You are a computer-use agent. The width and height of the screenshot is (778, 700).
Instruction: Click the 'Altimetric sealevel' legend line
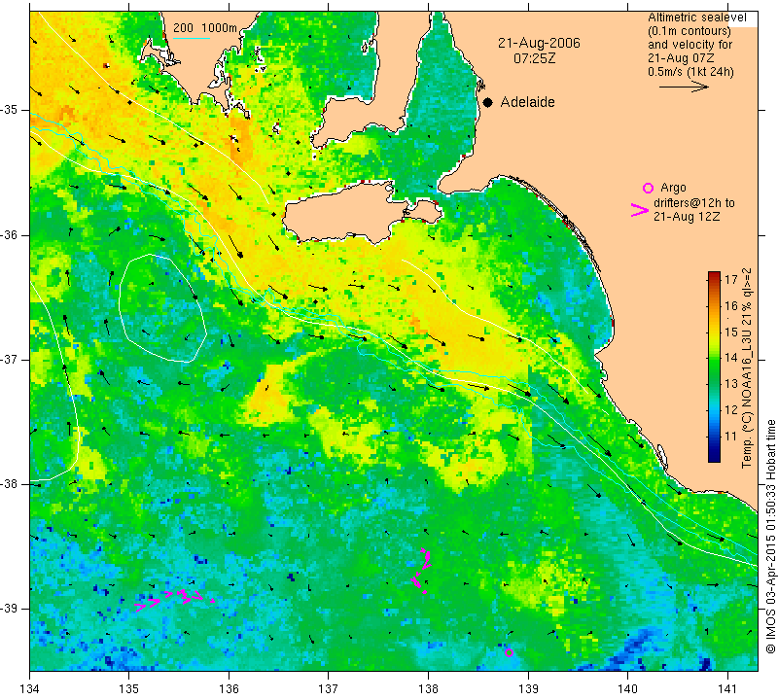696,17
